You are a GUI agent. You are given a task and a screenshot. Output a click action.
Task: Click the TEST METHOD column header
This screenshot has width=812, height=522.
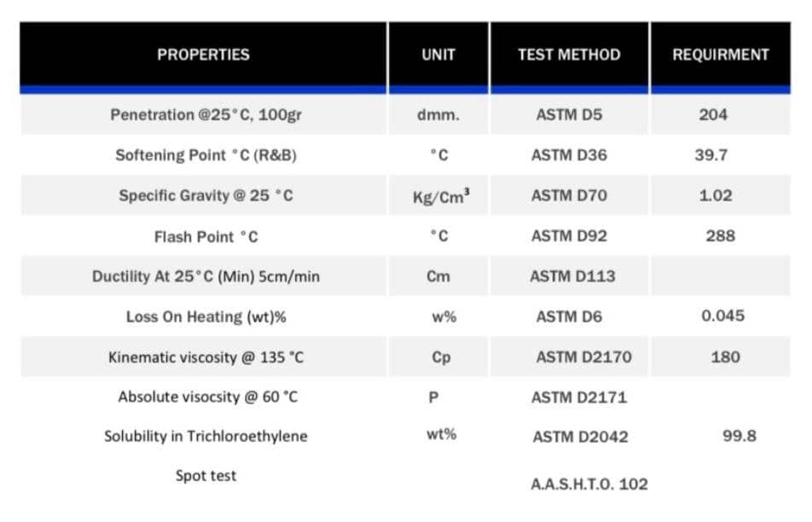pos(569,55)
